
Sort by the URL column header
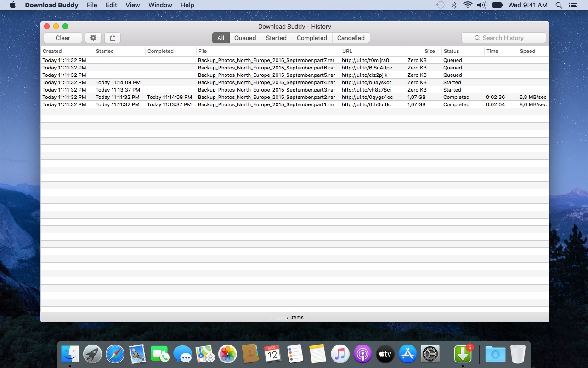click(x=373, y=51)
